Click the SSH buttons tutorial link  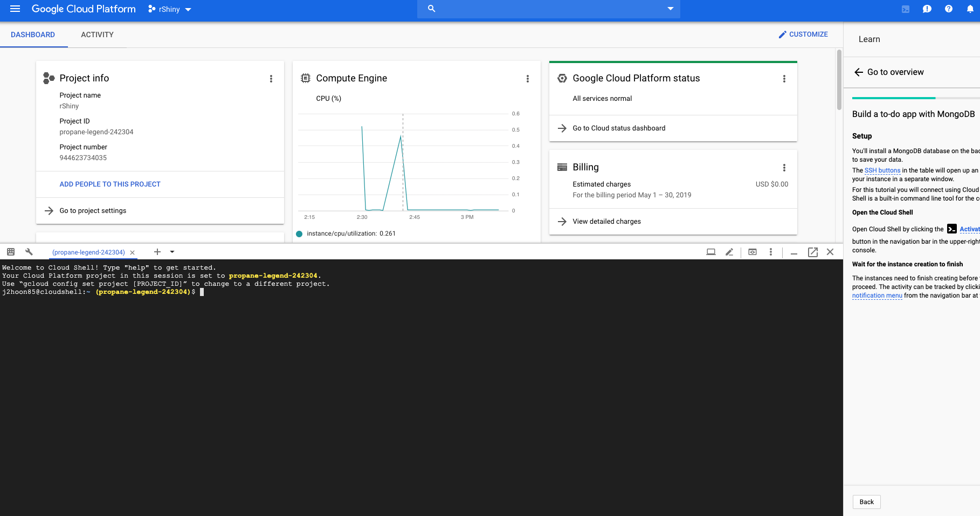coord(882,170)
